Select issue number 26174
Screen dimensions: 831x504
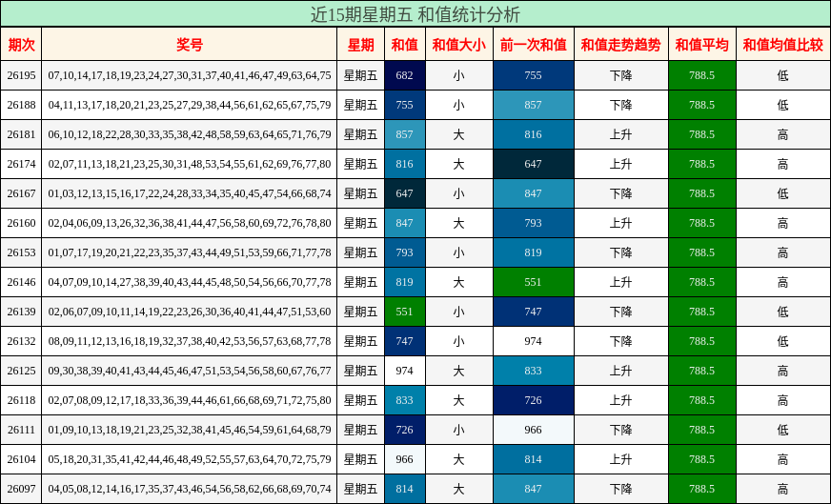21,164
